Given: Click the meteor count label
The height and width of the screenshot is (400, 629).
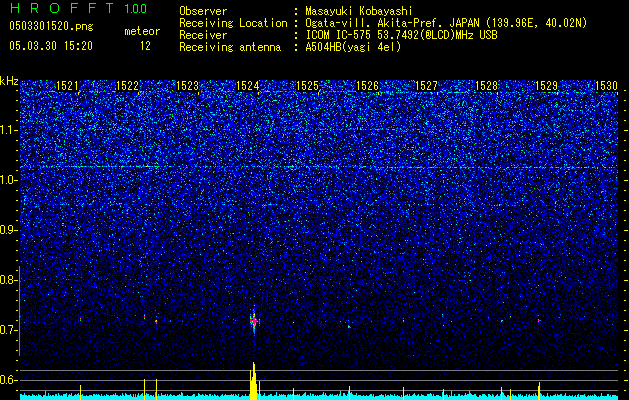Looking at the screenshot, I should click(142, 31).
